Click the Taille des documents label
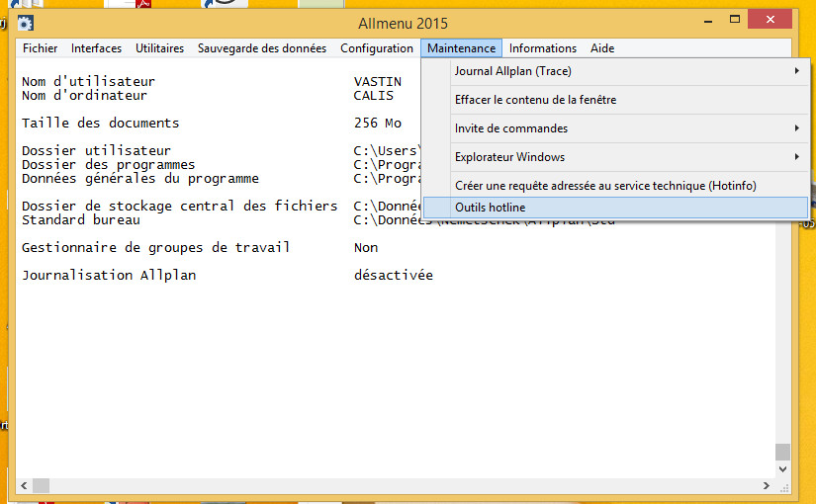Screen dimensions: 816x504 pos(101,124)
